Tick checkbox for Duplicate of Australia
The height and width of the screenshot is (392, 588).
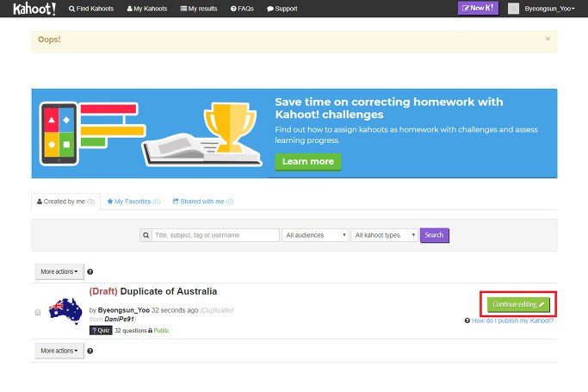coord(38,312)
